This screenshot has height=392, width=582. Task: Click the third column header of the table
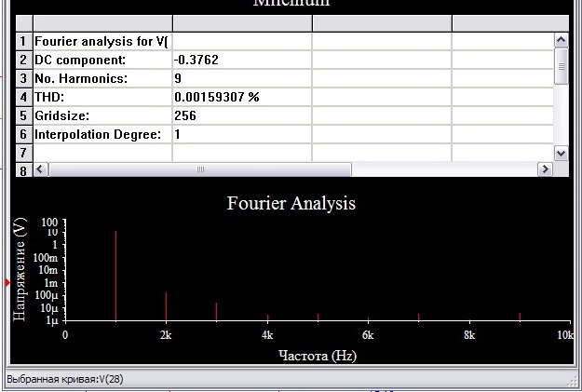coord(382,23)
